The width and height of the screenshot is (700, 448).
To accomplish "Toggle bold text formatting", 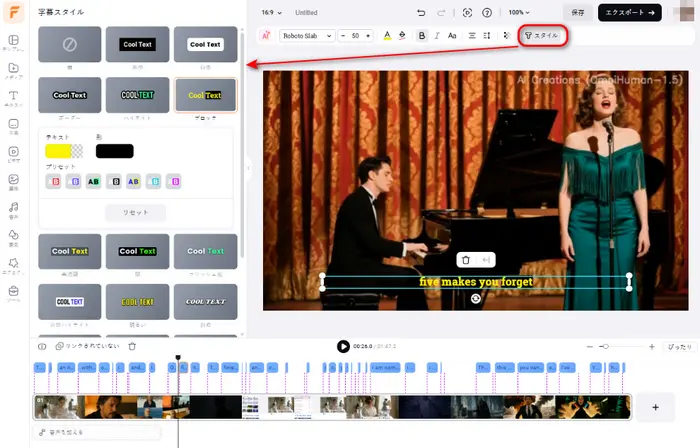I will coord(422,36).
